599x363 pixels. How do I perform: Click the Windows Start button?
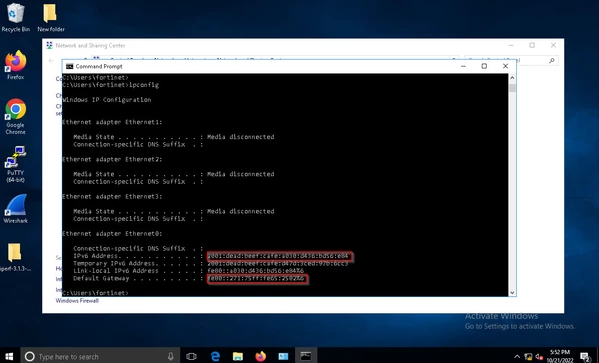9,357
